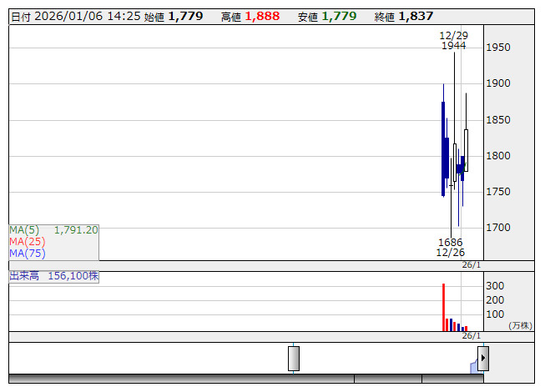Click the leftmost bottom scrollbar segment
This screenshot has width=545, height=392.
coord(181,379)
